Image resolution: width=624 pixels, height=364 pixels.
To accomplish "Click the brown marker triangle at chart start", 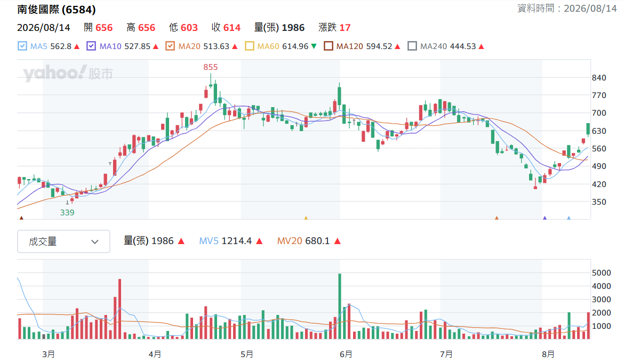I will click(21, 217).
